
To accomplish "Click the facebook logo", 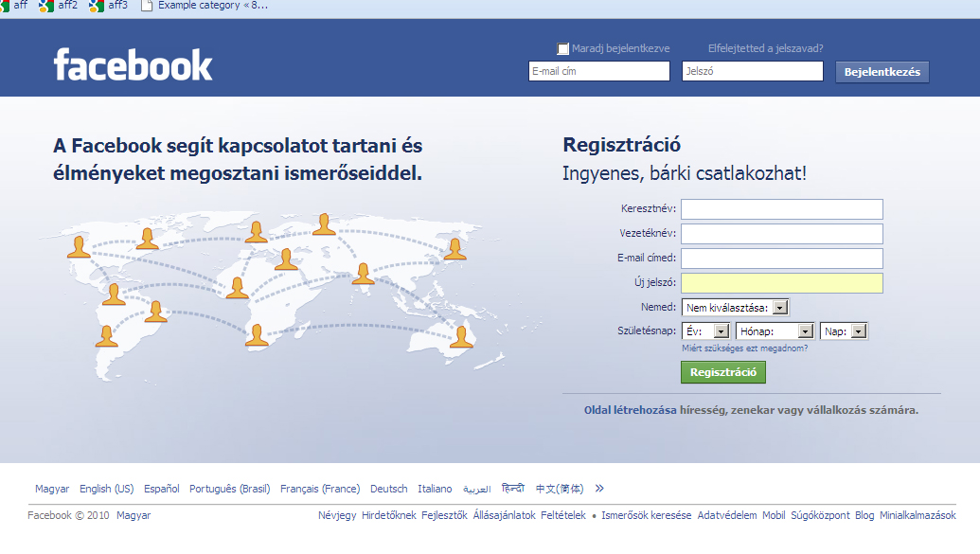I will [x=134, y=65].
